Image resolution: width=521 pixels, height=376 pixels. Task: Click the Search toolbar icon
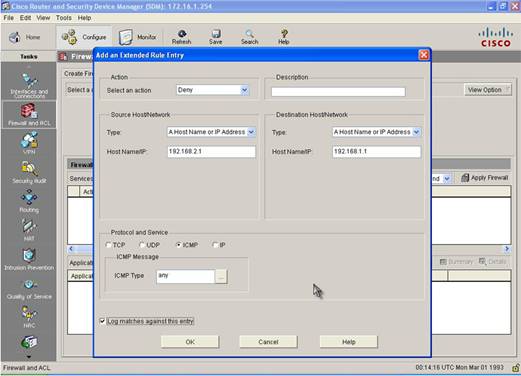tap(249, 37)
